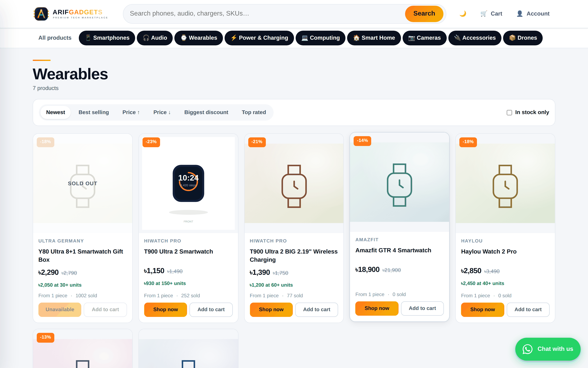588x368 pixels.
Task: Click the ৳18,900 price on Amazfit
Action: (367, 270)
